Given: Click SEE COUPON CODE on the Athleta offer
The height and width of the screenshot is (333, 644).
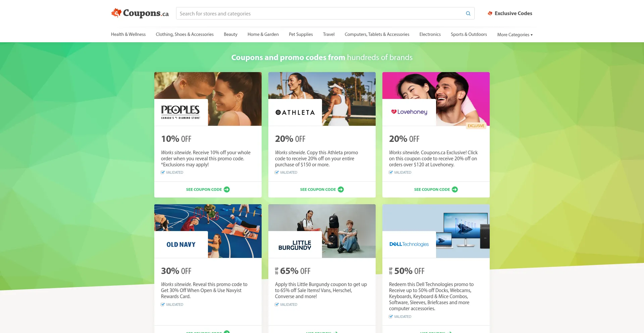Looking at the screenshot, I should [x=321, y=189].
